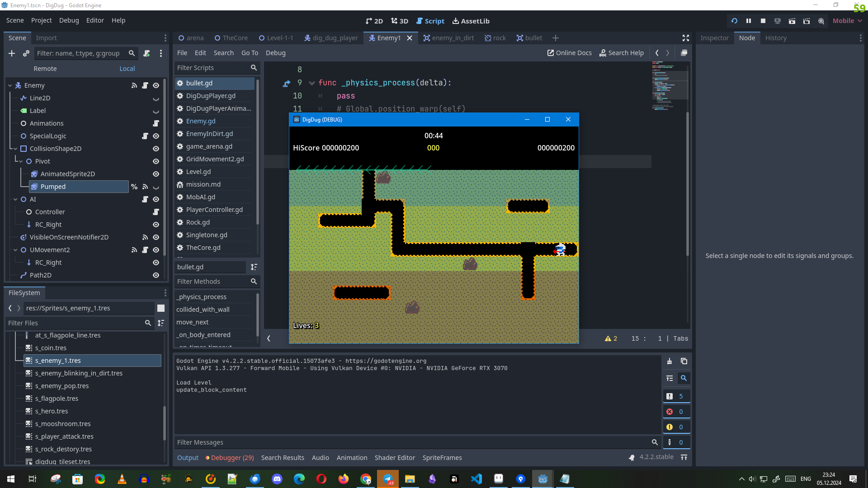Switch to the Import tab

pyautogui.click(x=46, y=38)
